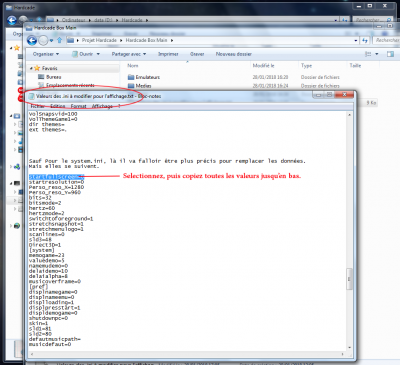Click the text line shutdownpc=0
The width and height of the screenshot is (400, 365).
(48, 318)
